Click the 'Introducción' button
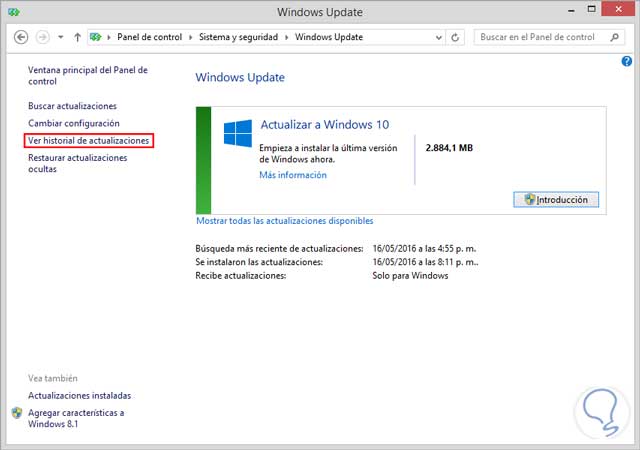The height and width of the screenshot is (450, 640). click(x=556, y=200)
